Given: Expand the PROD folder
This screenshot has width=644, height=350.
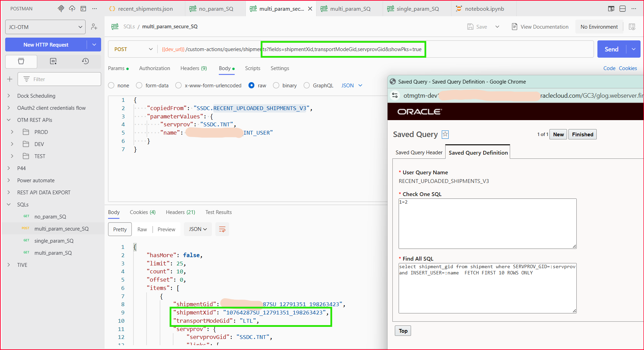Looking at the screenshot, I should 12,132.
